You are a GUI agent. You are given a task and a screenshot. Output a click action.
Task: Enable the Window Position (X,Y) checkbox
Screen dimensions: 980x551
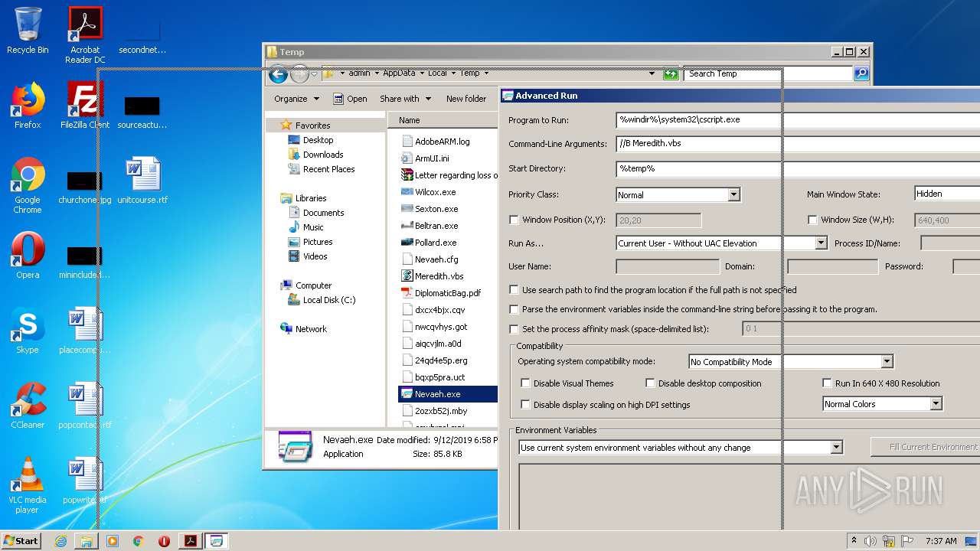tap(514, 220)
